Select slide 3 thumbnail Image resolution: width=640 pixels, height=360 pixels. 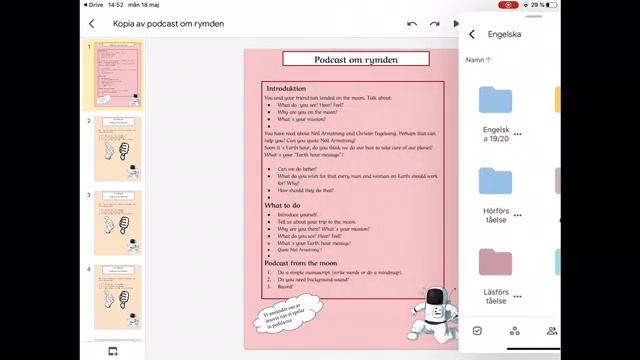118,223
